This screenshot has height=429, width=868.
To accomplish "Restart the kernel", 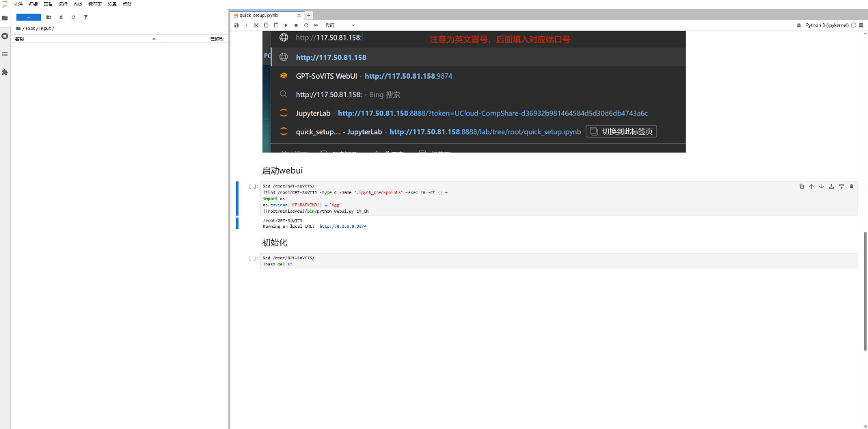I will [x=306, y=25].
